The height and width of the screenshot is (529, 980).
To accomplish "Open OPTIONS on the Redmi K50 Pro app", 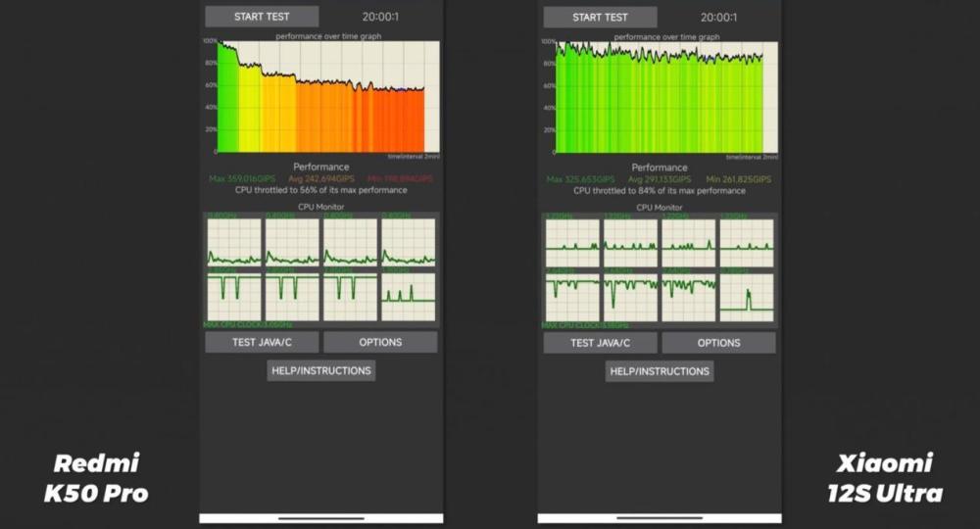I will (380, 342).
